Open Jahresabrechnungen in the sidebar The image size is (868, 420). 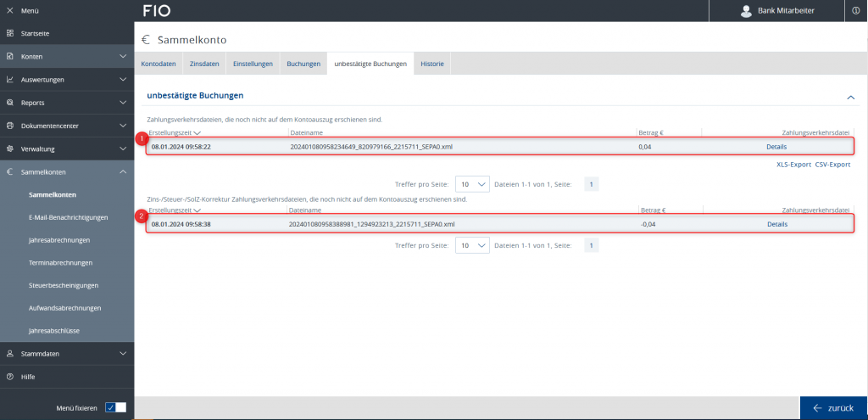(x=59, y=240)
